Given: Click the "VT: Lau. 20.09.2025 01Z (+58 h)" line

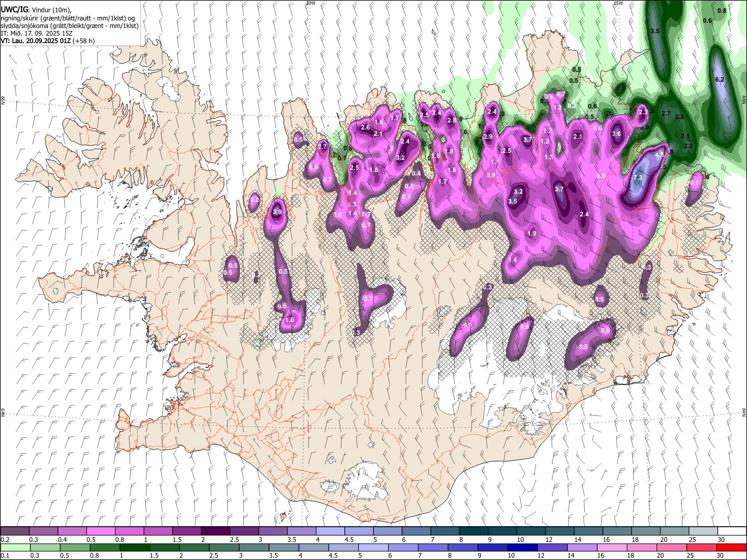Looking at the screenshot, I should click(x=48, y=41).
